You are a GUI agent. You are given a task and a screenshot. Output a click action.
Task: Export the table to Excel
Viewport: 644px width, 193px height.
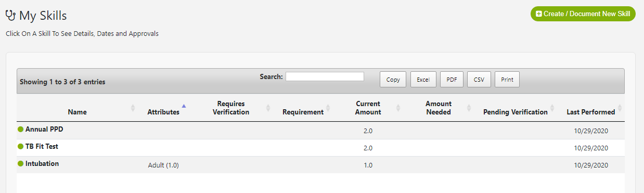(423, 80)
